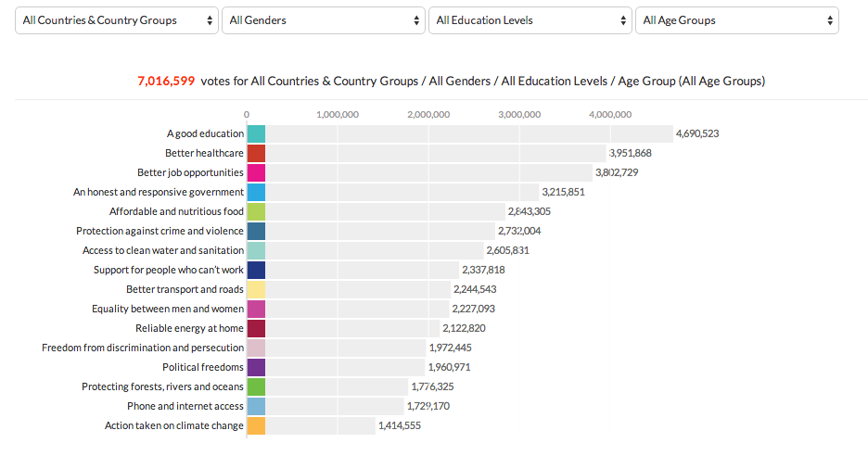
Task: Click the blue honest government color square
Action: tap(257, 192)
